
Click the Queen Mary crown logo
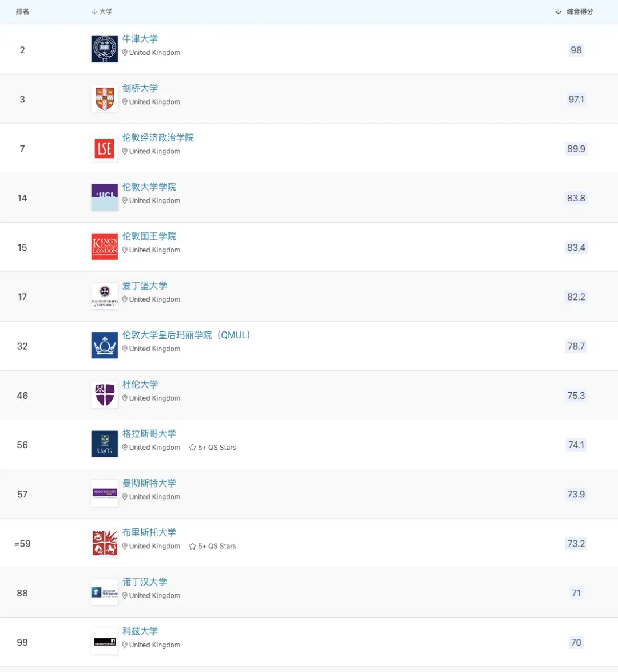click(105, 346)
